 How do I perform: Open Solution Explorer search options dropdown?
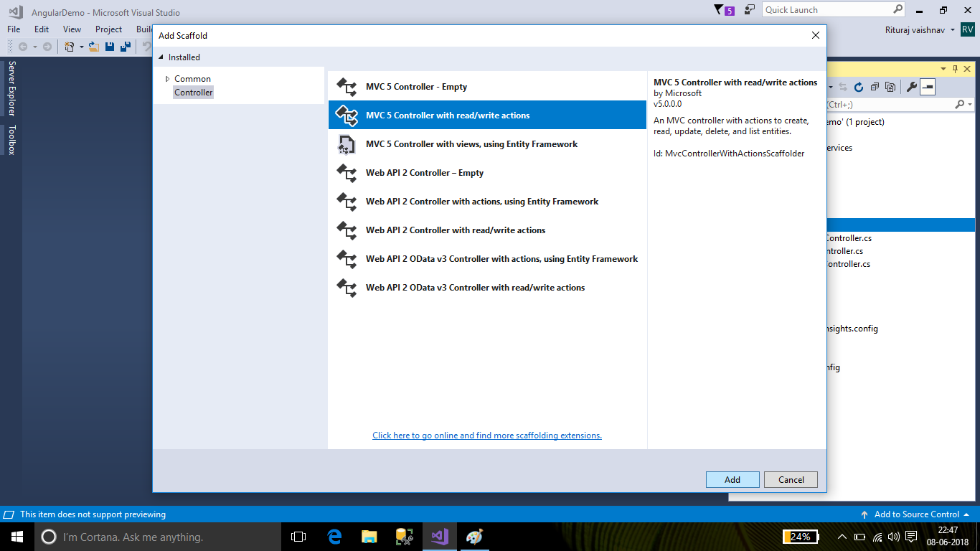(970, 104)
